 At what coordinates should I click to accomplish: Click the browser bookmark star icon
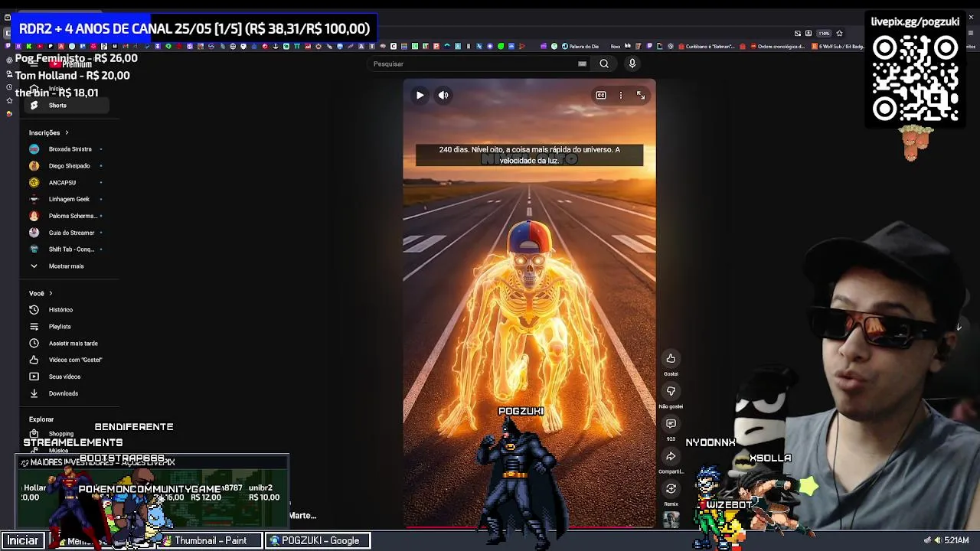(x=839, y=34)
